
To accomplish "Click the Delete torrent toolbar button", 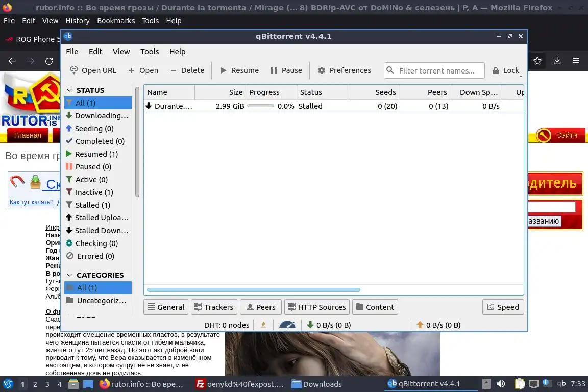I will 187,70.
